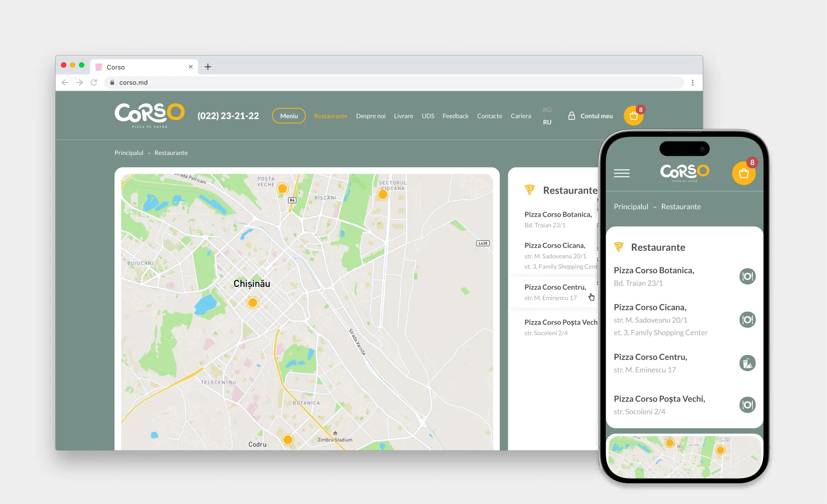
Task: Tap the mobile shopping cart icon
Action: [744, 173]
